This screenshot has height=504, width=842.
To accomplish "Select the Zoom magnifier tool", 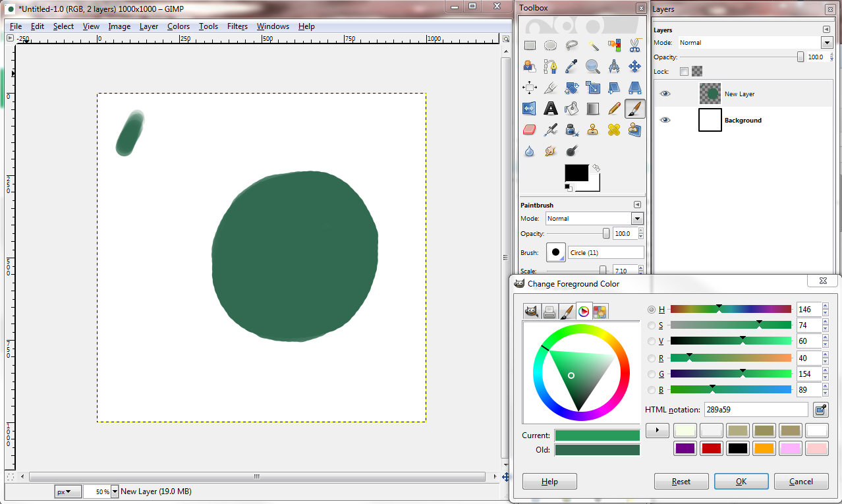I will (593, 67).
